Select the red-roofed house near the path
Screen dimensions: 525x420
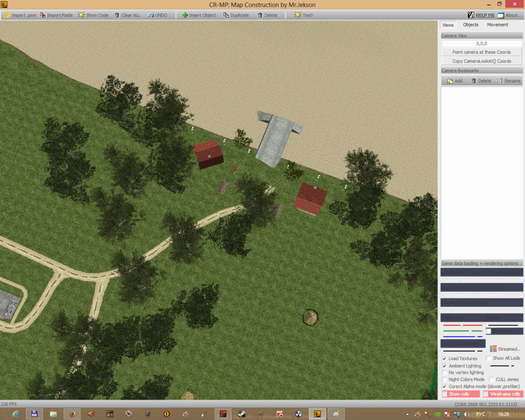(x=310, y=199)
